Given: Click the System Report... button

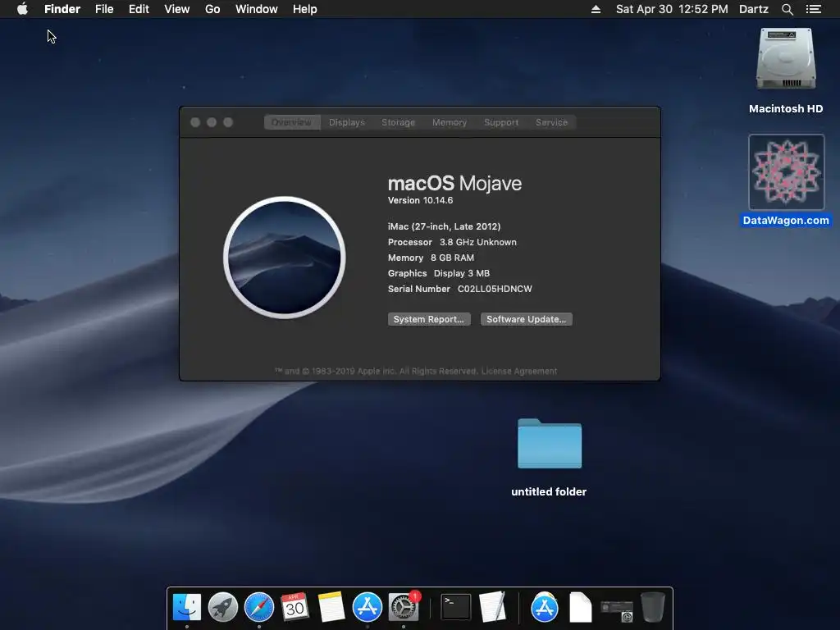Looking at the screenshot, I should 429,319.
